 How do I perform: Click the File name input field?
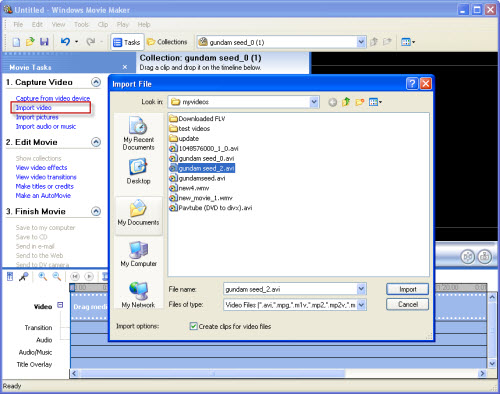tap(290, 289)
